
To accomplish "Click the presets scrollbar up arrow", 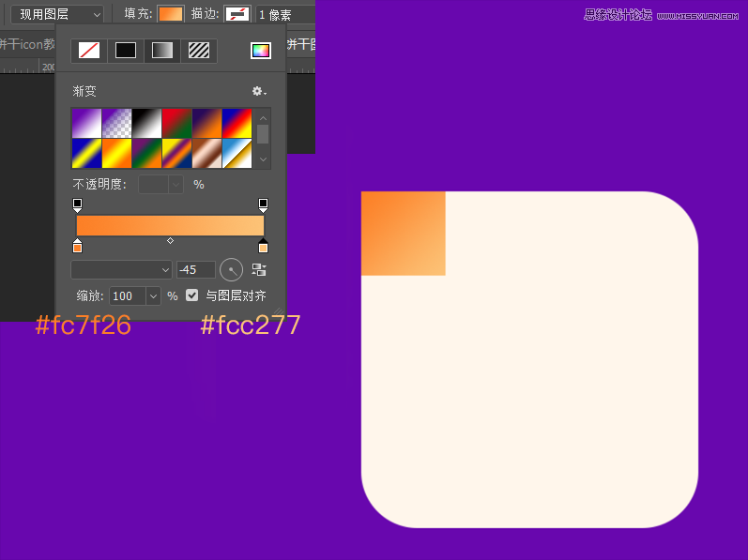I will click(x=263, y=117).
